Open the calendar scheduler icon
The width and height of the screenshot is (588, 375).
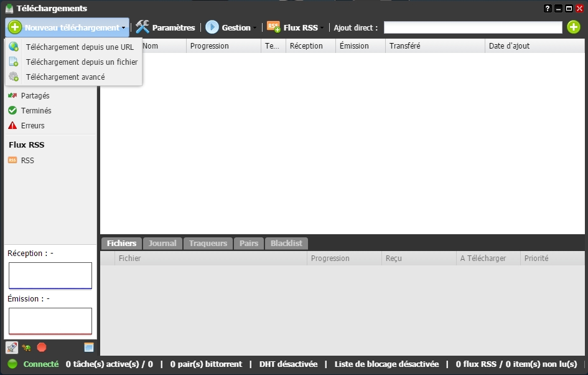click(x=89, y=347)
